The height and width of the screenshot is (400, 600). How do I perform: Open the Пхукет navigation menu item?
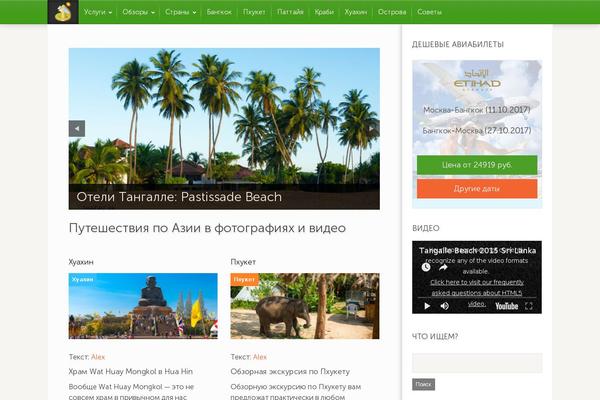[x=254, y=12]
